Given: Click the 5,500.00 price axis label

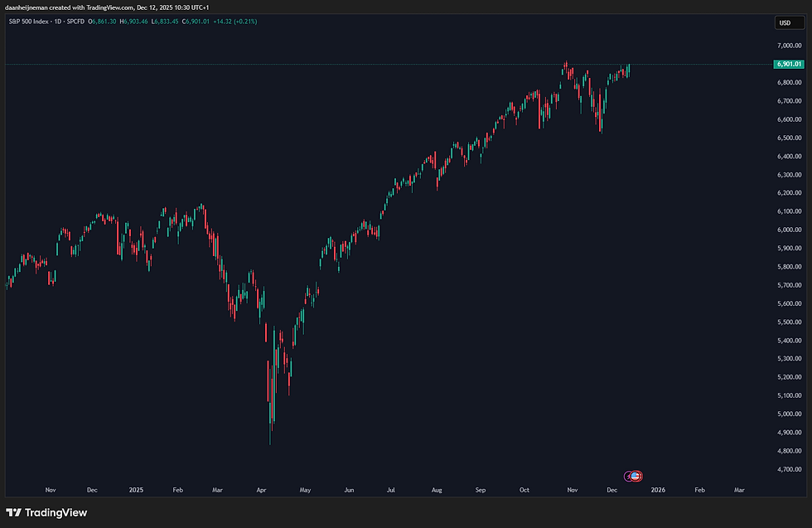Looking at the screenshot, I should tap(789, 322).
